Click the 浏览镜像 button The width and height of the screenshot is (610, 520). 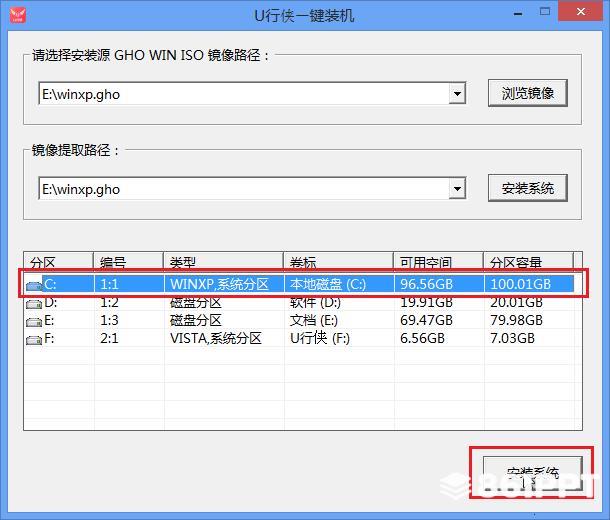click(x=528, y=93)
